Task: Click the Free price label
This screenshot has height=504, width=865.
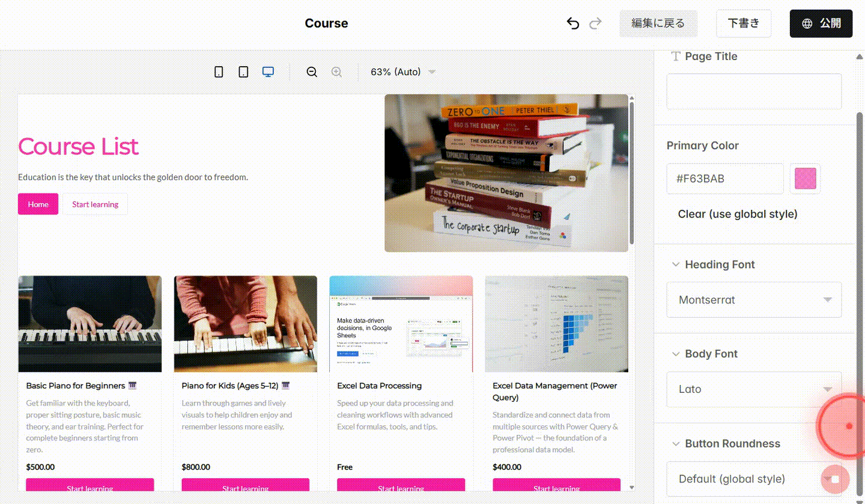Action: [x=345, y=467]
